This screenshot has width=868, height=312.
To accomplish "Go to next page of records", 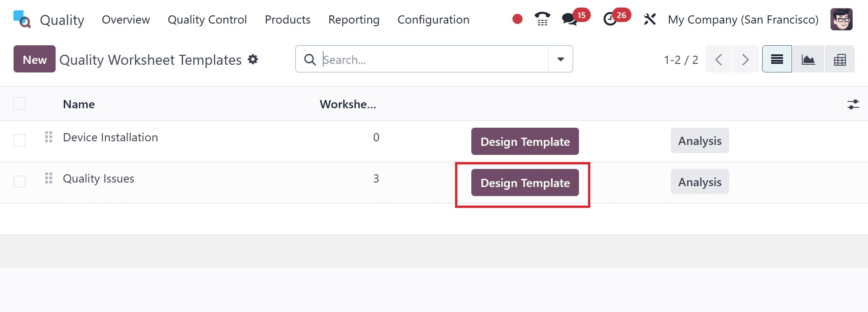I will pos(745,59).
